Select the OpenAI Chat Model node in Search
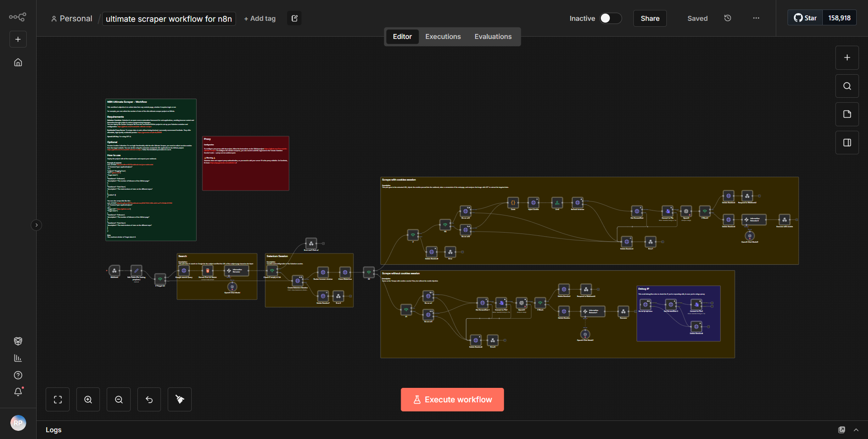868x439 pixels. pyautogui.click(x=232, y=286)
